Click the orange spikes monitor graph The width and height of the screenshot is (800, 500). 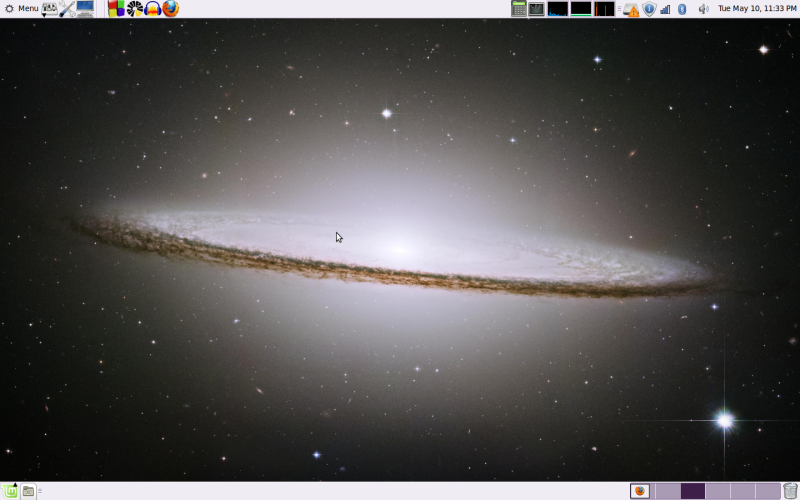[604, 9]
